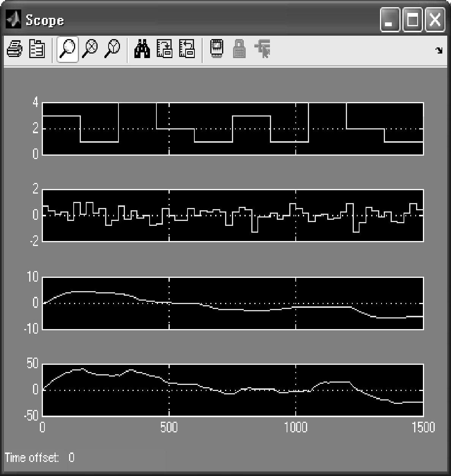Click the Print icon in Scope toolbar
This screenshot has height=476, width=451.
[14, 49]
